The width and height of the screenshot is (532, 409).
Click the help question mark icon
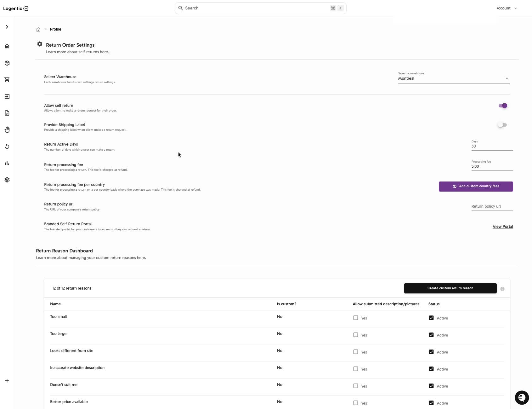pyautogui.click(x=502, y=289)
